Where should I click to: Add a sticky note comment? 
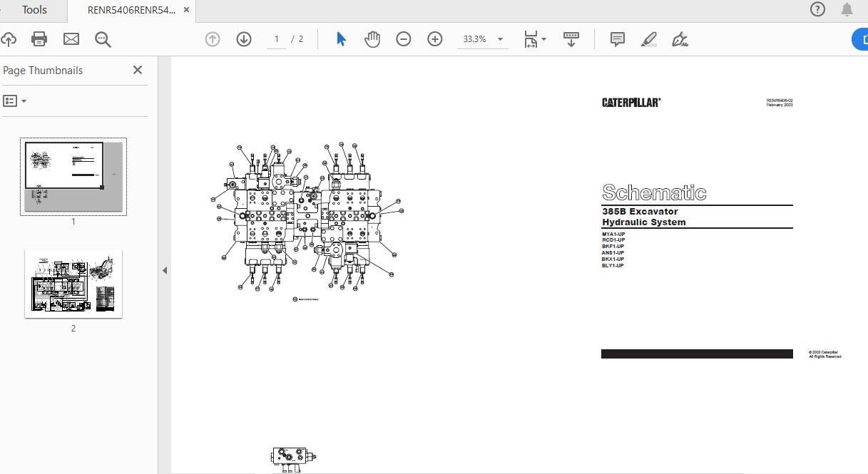click(618, 39)
